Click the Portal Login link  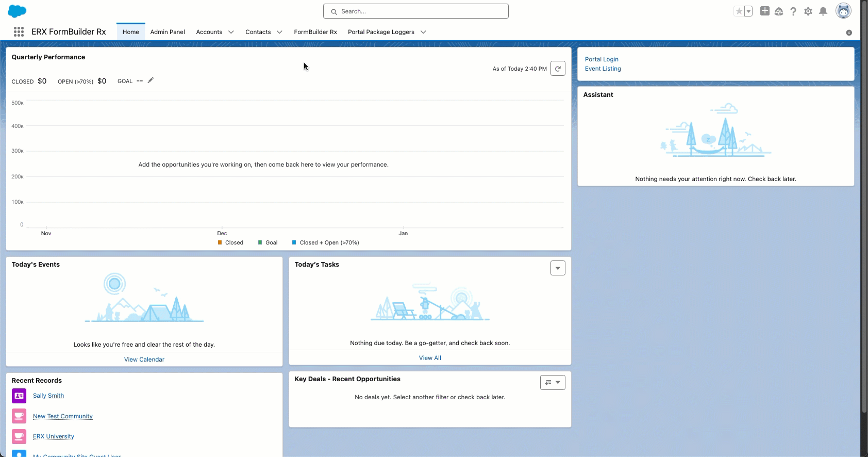pos(602,59)
